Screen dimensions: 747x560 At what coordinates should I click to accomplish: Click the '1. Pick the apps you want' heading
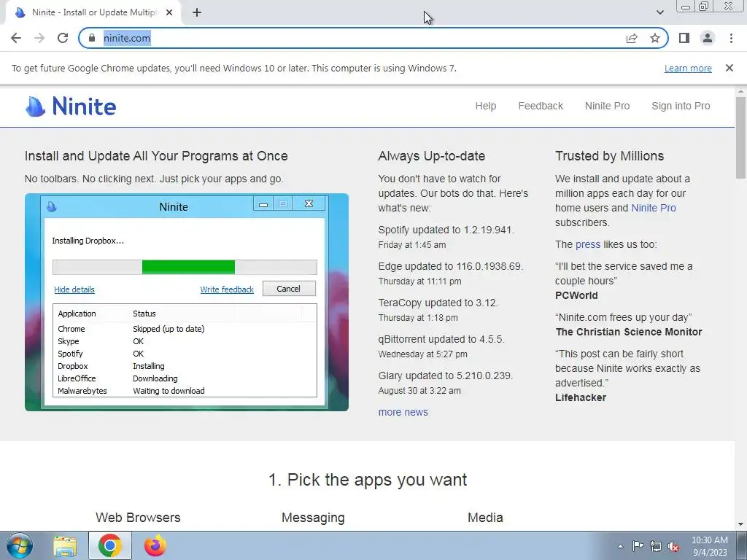click(x=368, y=480)
